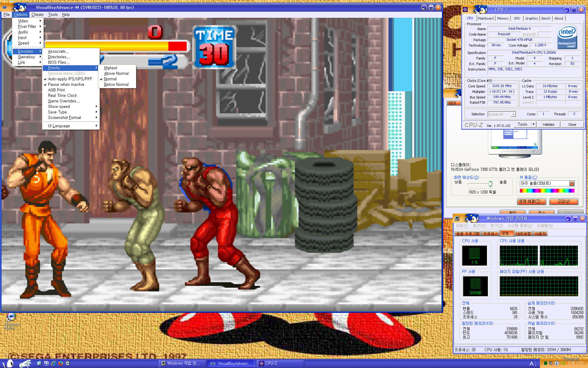Click the Validate button in CPU-Z
Viewport: 588px width, 368px height.
tap(548, 124)
